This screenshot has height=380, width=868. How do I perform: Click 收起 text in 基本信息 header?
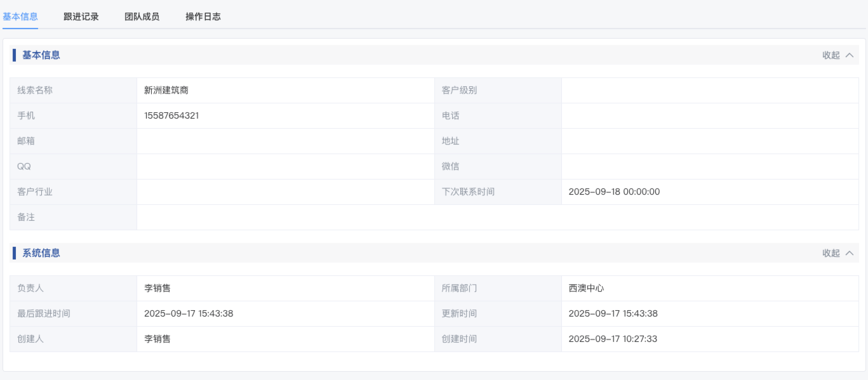pyautogui.click(x=831, y=55)
